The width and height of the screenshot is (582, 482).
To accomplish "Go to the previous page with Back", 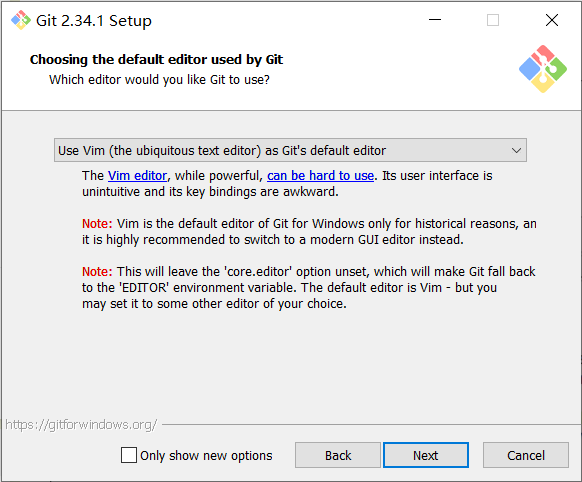I will [338, 455].
